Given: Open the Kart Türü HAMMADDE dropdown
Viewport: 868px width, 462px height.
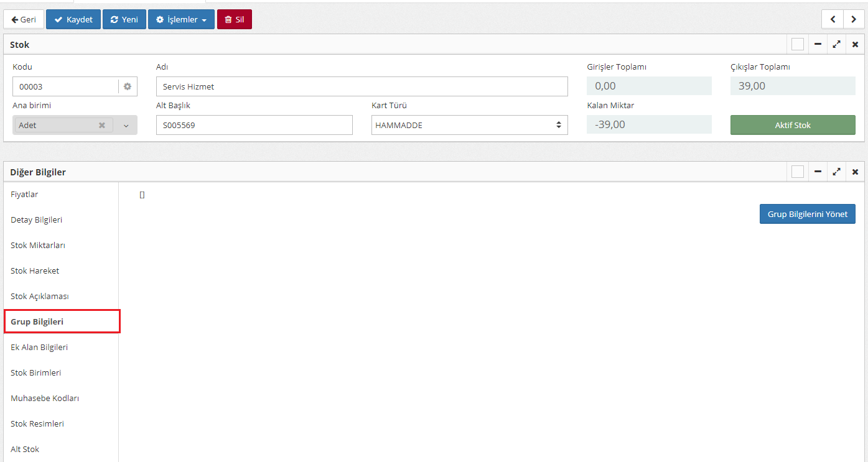Looking at the screenshot, I should [x=469, y=125].
